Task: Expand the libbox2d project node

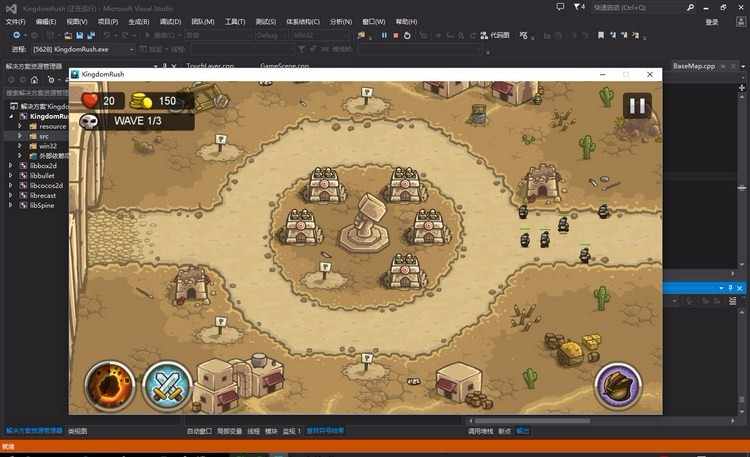Action: click(x=11, y=165)
